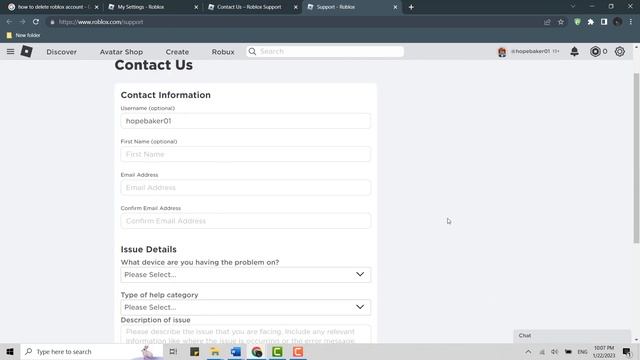Open Chrome from the taskbar

pos(256,351)
